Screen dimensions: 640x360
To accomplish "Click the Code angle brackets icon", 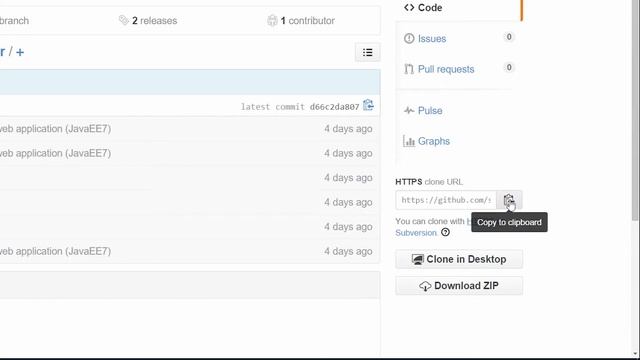I will pyautogui.click(x=409, y=8).
